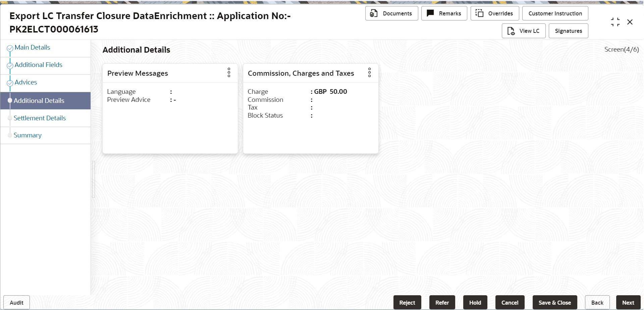Click the View LC document icon
The image size is (644, 310).
pos(511,31)
